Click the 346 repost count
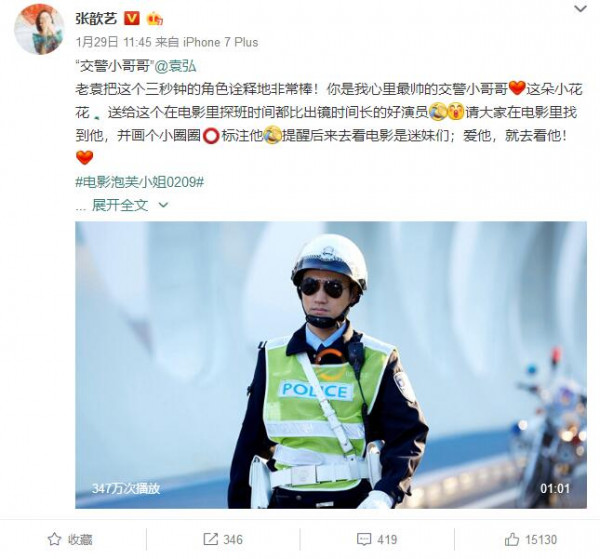600x559 pixels. 233,539
